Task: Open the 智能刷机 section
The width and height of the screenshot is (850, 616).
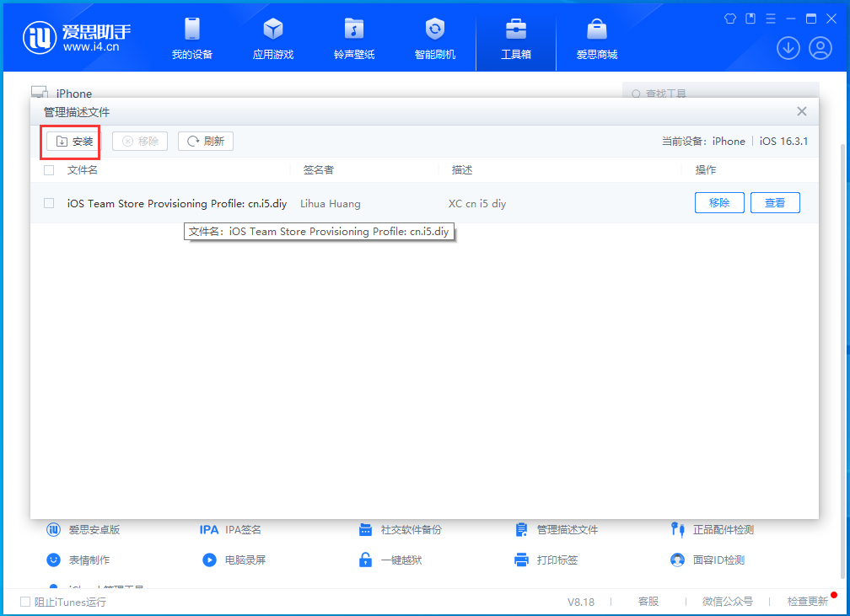Action: (434, 38)
